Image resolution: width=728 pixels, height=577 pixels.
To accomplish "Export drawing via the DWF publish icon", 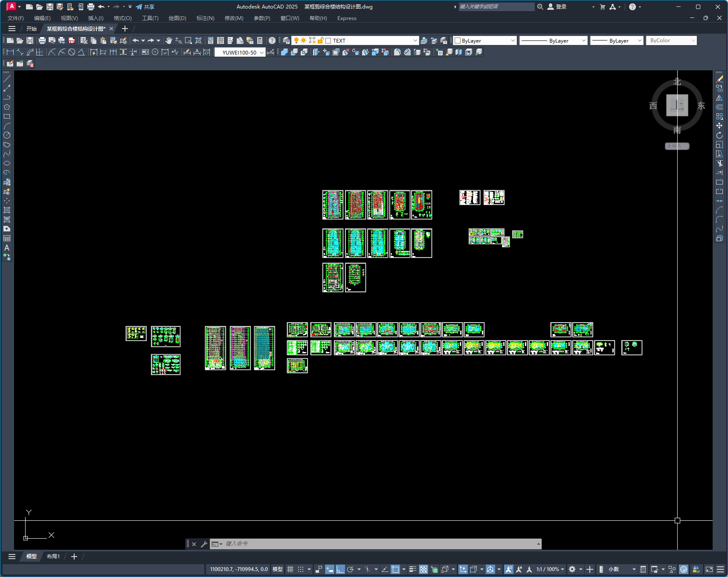I will tap(72, 40).
